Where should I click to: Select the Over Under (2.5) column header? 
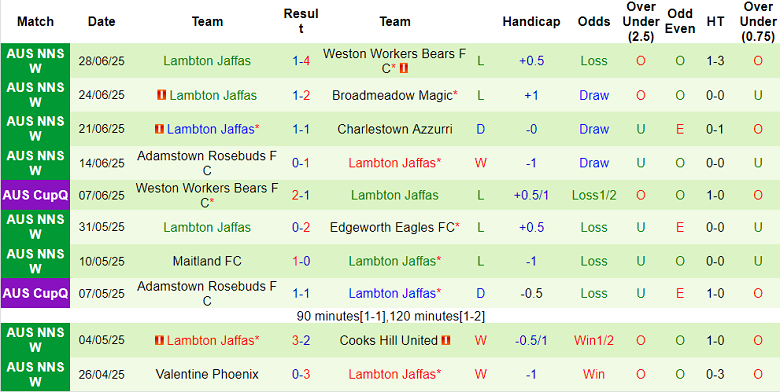pyautogui.click(x=640, y=22)
